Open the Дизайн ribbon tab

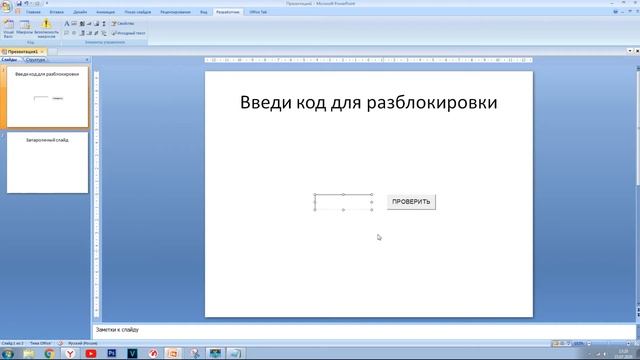tap(80, 12)
